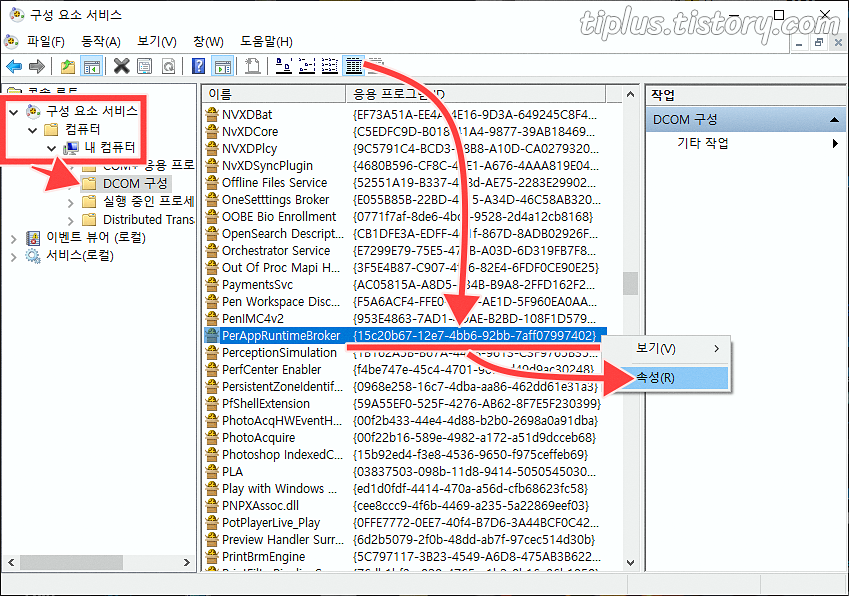The width and height of the screenshot is (849, 596).
Task: Select PerfCenter Enabler entry
Action: point(271,370)
